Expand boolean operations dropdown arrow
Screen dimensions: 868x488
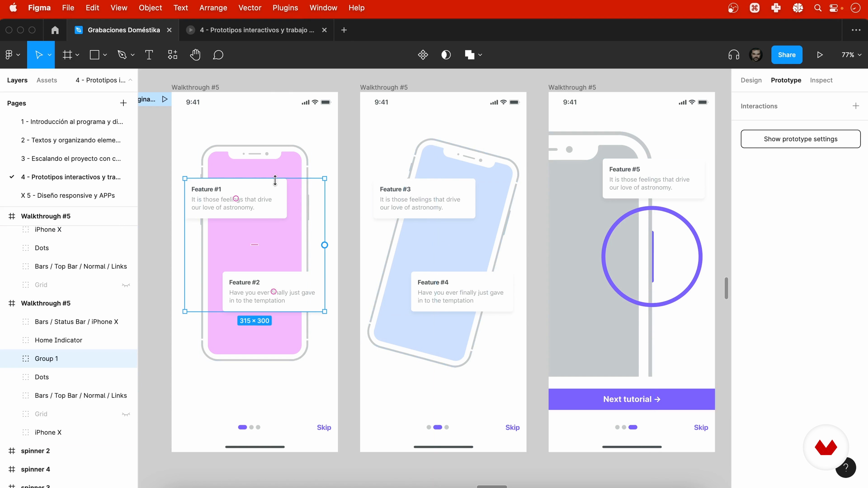tap(480, 55)
